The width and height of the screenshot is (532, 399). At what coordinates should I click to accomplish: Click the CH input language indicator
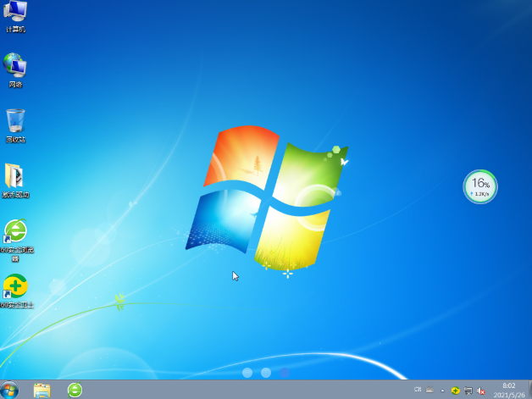point(418,390)
